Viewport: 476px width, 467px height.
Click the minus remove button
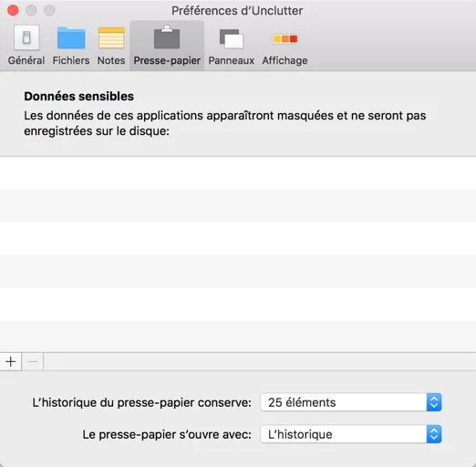(x=33, y=362)
